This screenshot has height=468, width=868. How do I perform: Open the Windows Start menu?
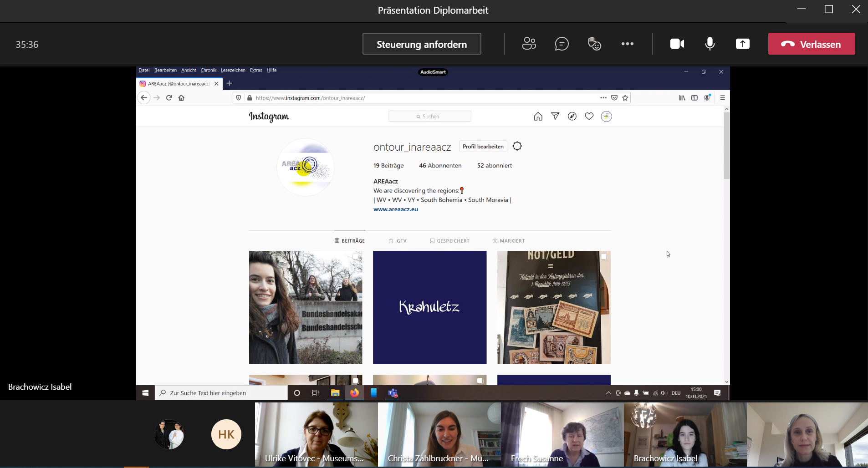coord(145,393)
